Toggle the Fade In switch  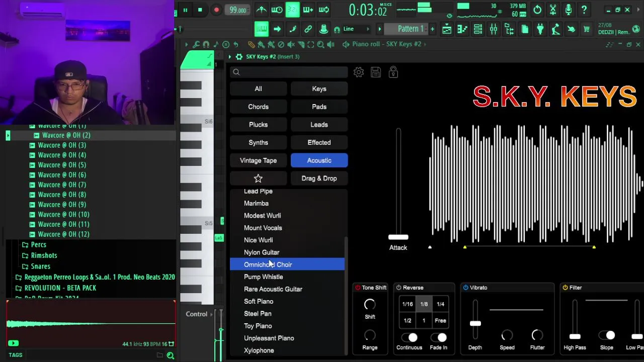click(439, 337)
